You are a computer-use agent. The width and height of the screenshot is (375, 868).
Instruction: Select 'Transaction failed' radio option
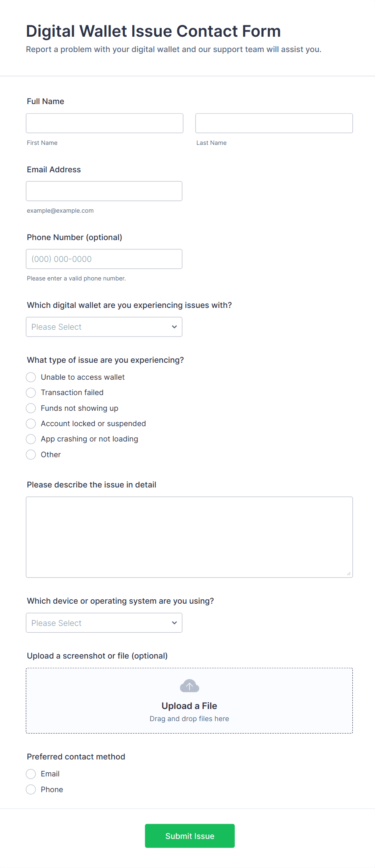[x=31, y=393]
